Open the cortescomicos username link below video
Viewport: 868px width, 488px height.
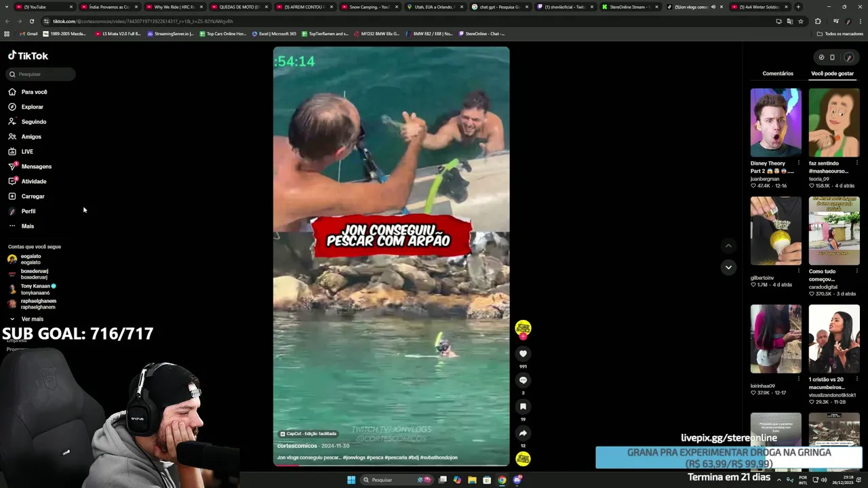click(297, 446)
